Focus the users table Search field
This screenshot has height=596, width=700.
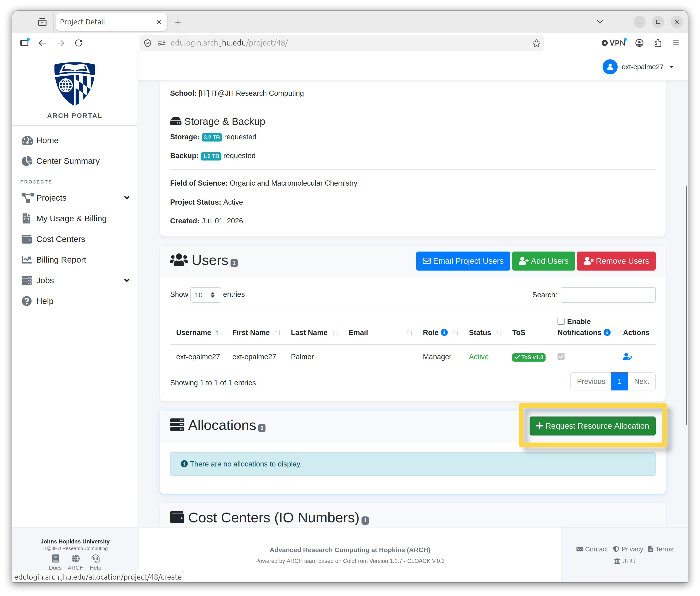point(608,295)
